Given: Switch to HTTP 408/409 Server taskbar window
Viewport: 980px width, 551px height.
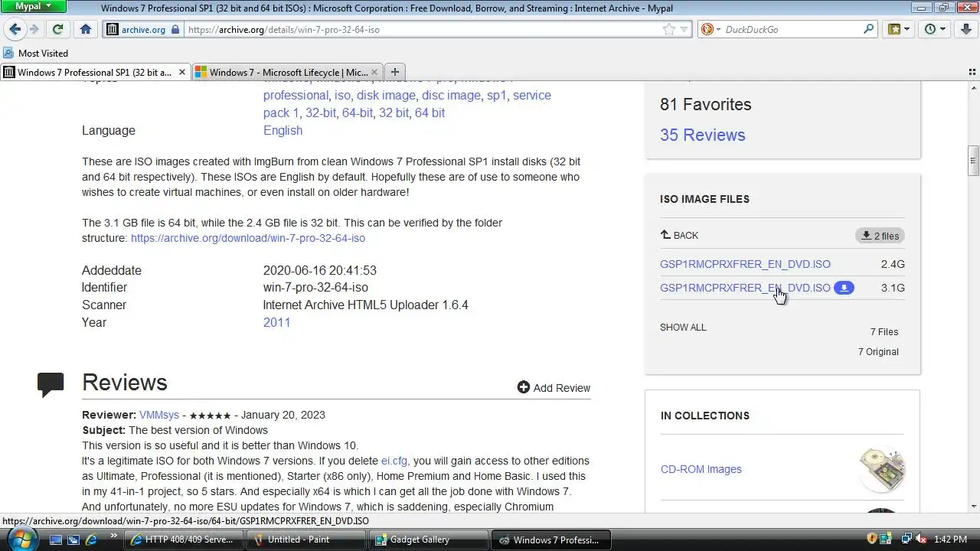Looking at the screenshot, I should point(182,540).
